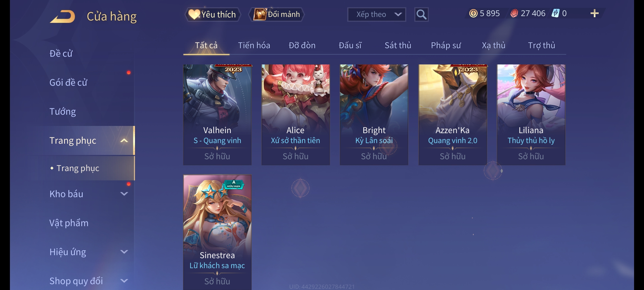The height and width of the screenshot is (290, 644).
Task: Click the blue voucher currency icon
Action: click(555, 13)
